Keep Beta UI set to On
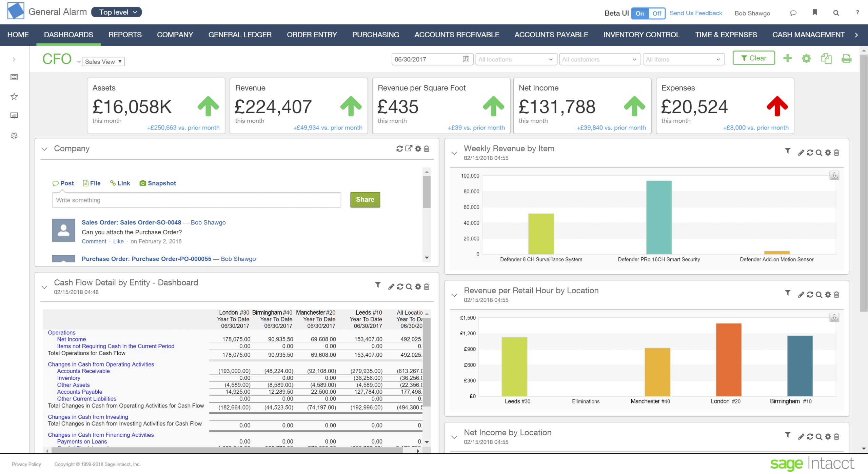 (640, 13)
